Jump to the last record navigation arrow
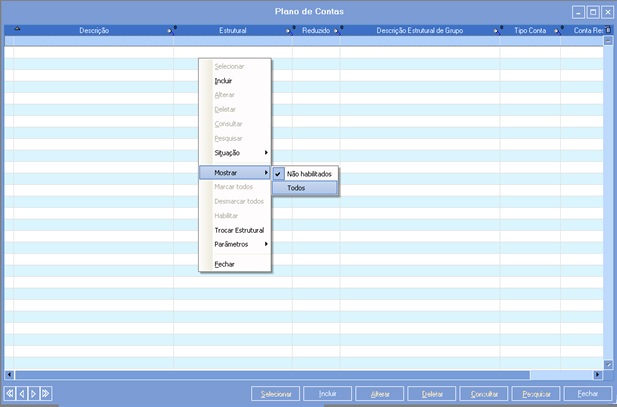The image size is (617, 407). [45, 393]
